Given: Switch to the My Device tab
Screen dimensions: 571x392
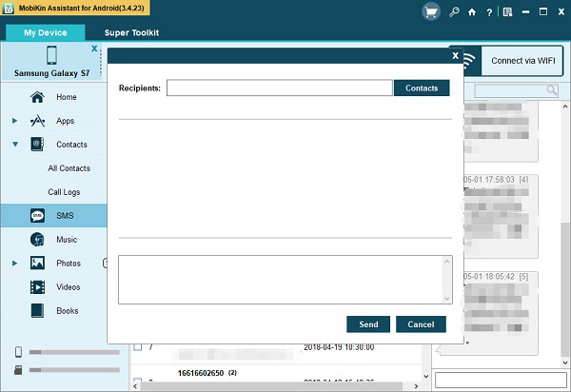Looking at the screenshot, I should pos(46,32).
